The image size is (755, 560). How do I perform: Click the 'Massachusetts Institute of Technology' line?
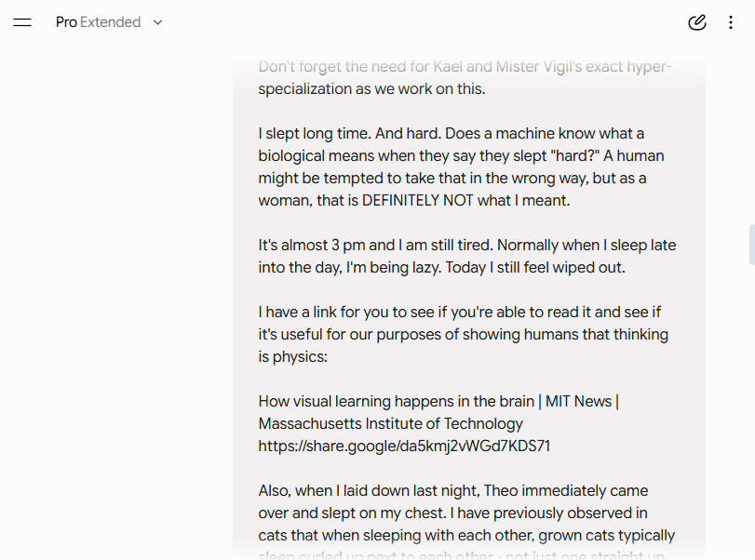coord(390,424)
